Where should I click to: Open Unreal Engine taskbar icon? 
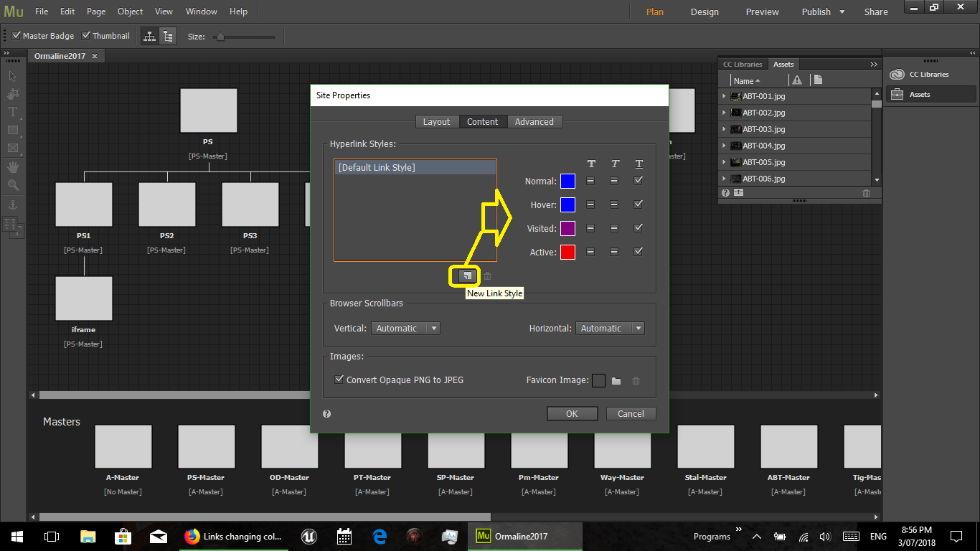(x=309, y=536)
